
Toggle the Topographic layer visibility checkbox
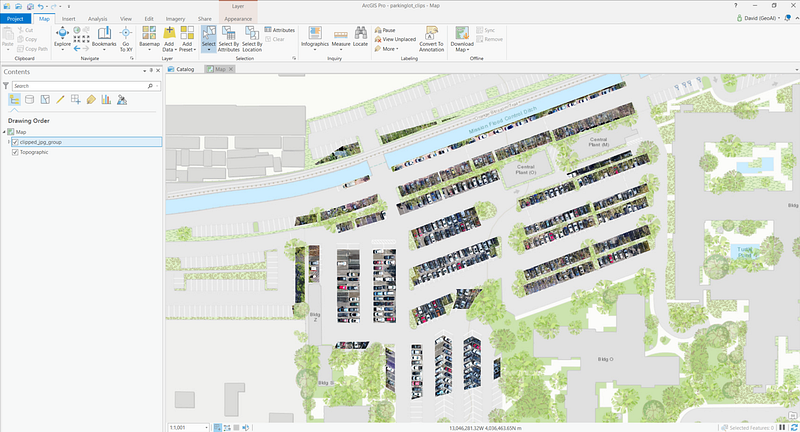click(15, 153)
